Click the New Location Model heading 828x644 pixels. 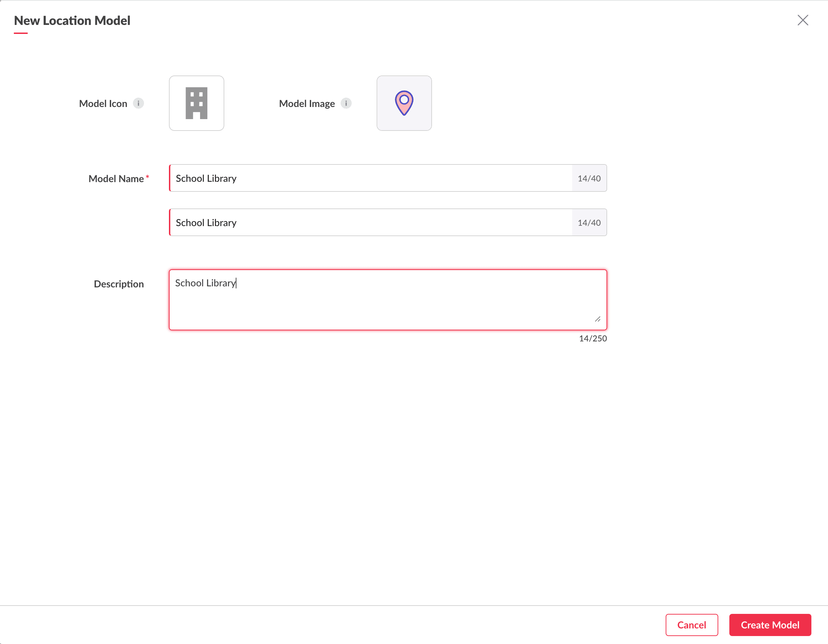(x=72, y=20)
